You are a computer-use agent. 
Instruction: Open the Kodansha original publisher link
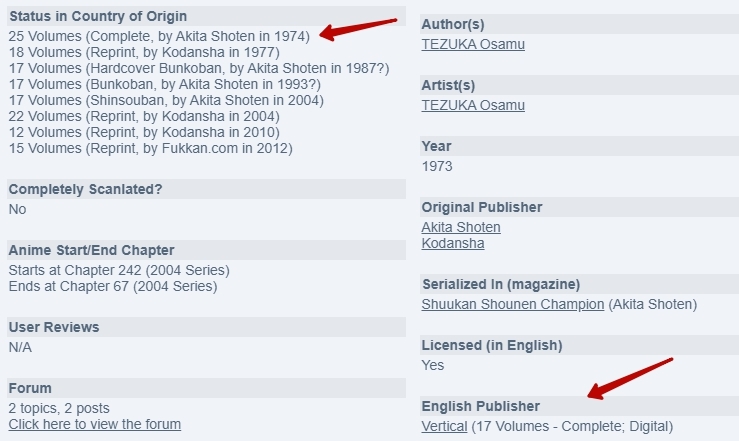[453, 243]
